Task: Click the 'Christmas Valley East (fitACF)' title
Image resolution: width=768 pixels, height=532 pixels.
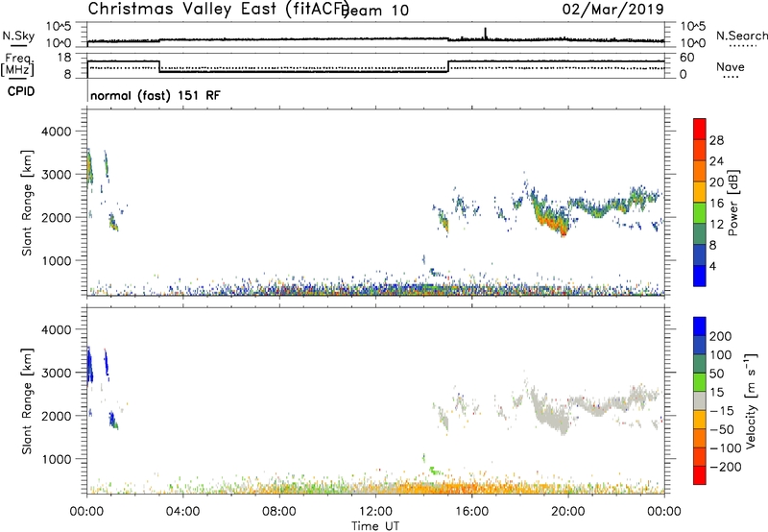Action: coord(218,10)
